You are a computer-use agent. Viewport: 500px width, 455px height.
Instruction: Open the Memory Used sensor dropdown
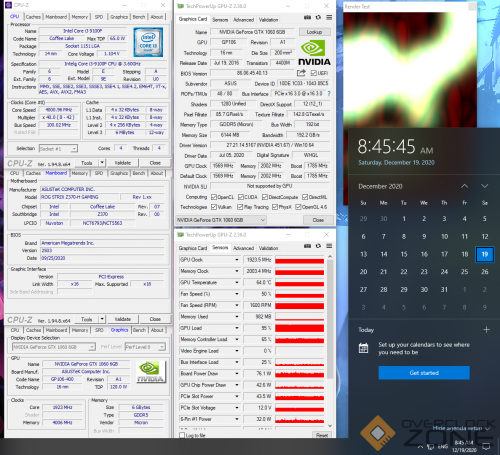237,316
